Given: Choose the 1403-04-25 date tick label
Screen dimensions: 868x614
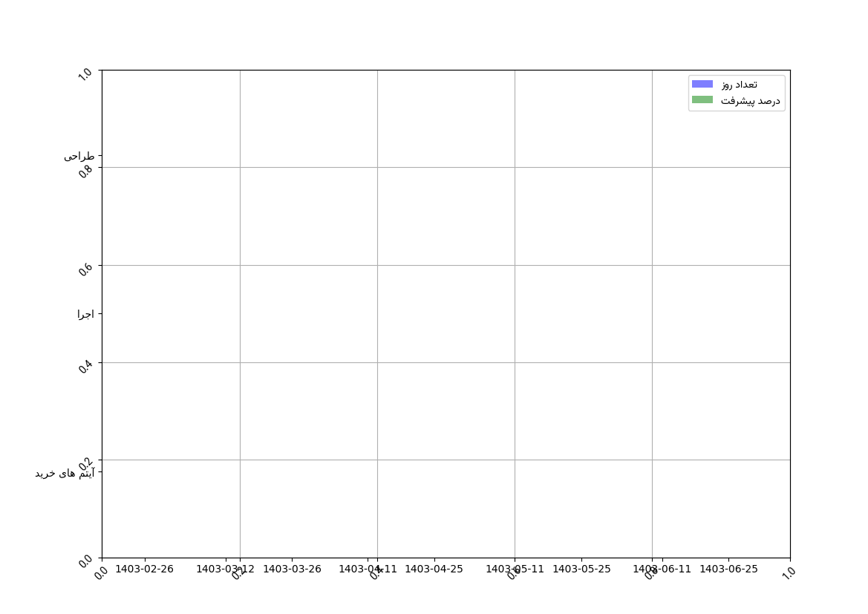Looking at the screenshot, I should [434, 569].
